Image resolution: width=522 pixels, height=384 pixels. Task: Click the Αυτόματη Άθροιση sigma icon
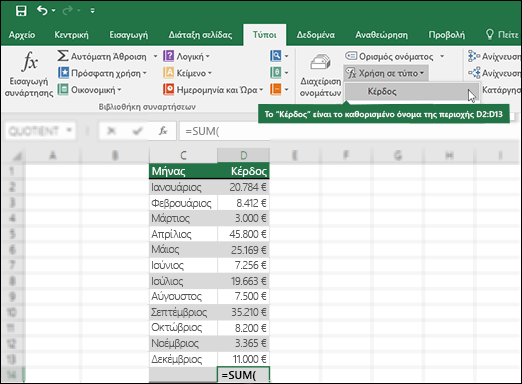(x=63, y=56)
